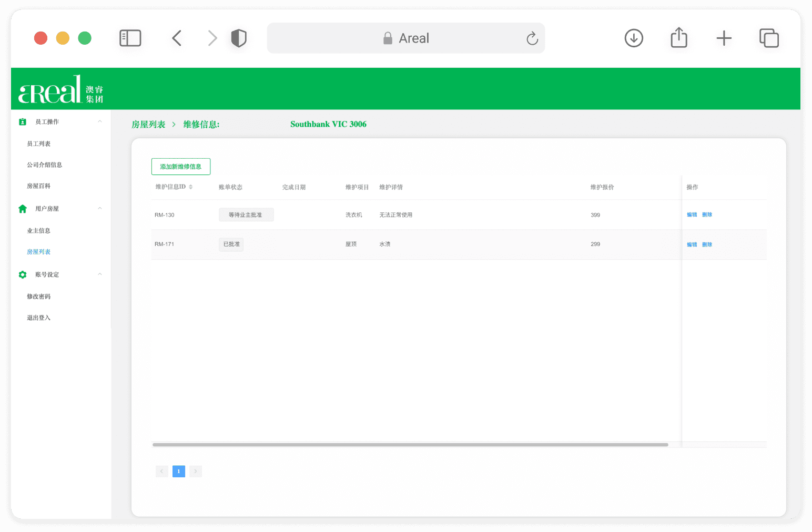
Task: Open 业主信息 in the sidebar
Action: click(x=39, y=231)
